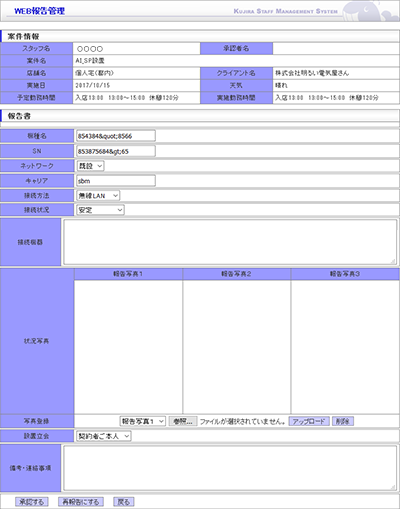Click the staff name value ○○○○
400x509 pixels.
tap(90, 49)
